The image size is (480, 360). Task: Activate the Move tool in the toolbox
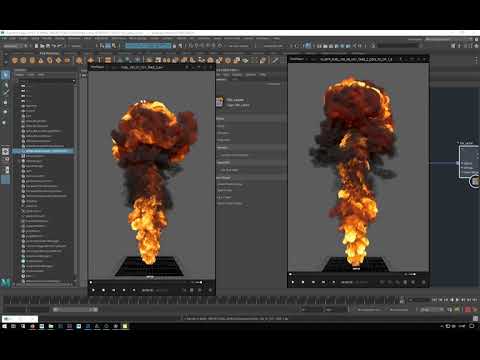point(5,103)
